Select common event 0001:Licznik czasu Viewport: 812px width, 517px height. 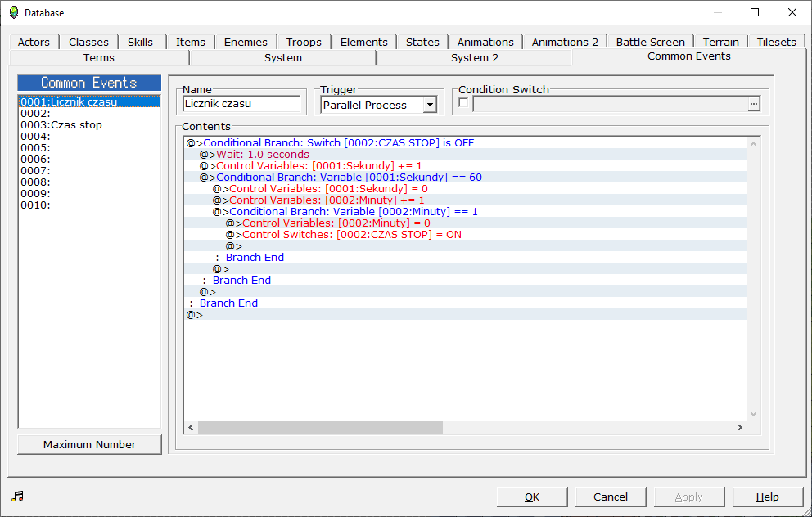[89, 102]
